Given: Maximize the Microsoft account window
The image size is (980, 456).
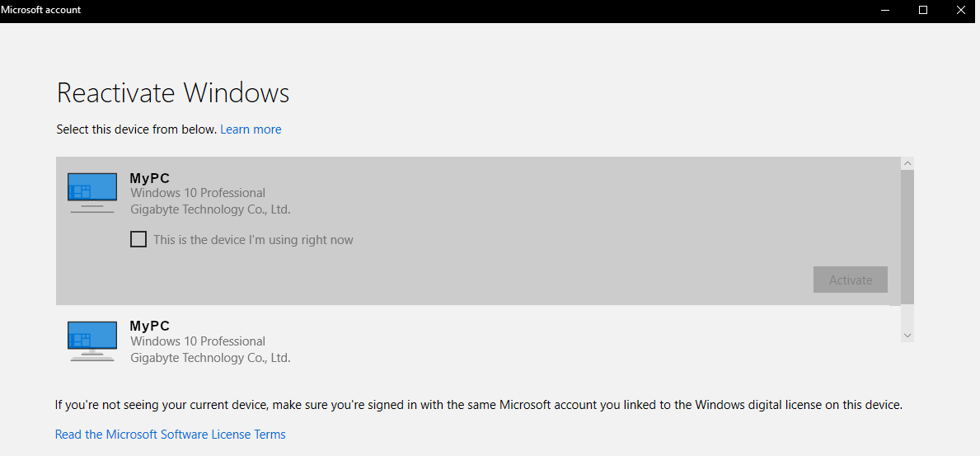Looking at the screenshot, I should [x=923, y=10].
